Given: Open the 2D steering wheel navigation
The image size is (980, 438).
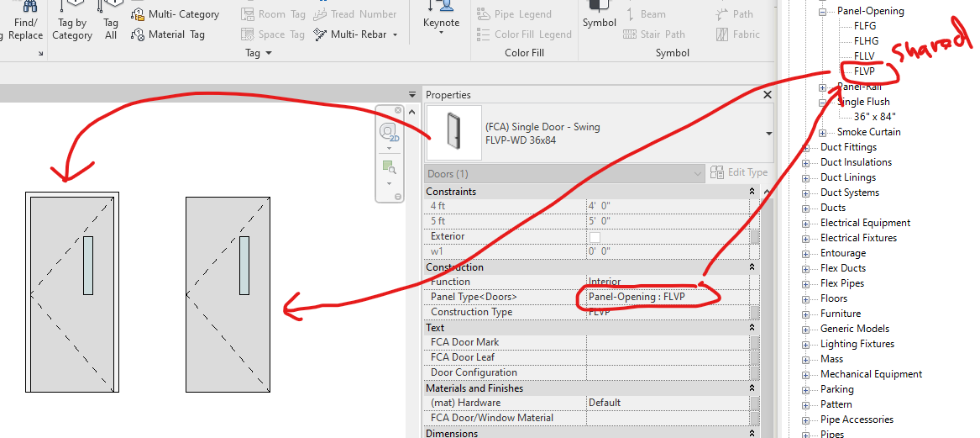Looking at the screenshot, I should (389, 132).
